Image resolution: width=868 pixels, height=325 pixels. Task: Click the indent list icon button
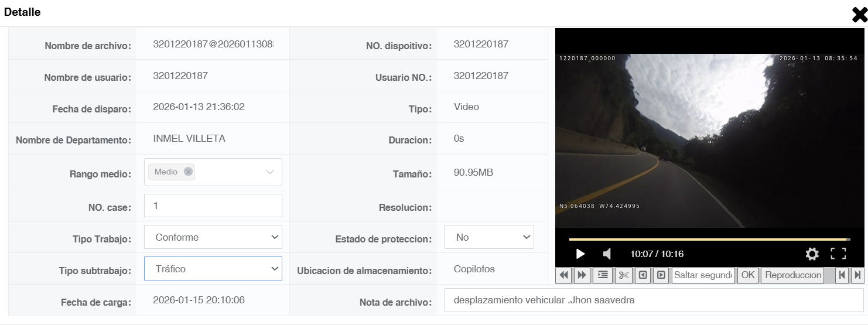[603, 275]
